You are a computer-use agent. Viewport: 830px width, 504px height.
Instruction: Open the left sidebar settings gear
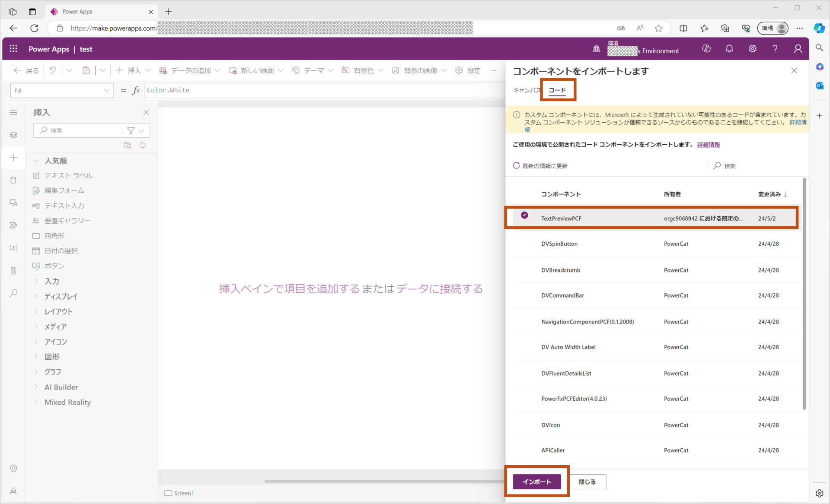click(x=13, y=468)
